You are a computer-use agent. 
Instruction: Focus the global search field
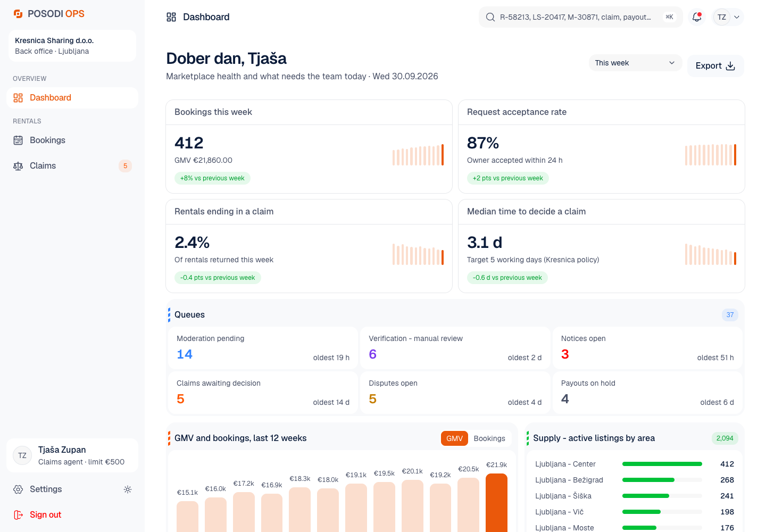[581, 17]
